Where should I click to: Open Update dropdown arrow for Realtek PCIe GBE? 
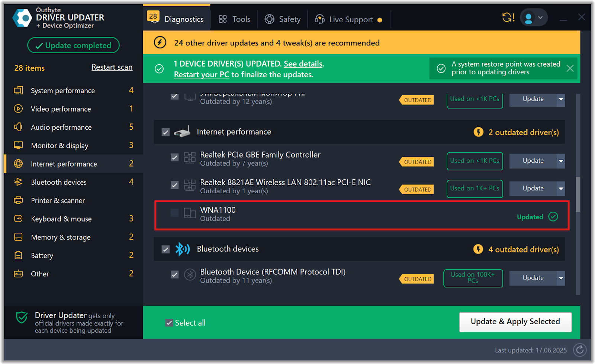click(561, 161)
